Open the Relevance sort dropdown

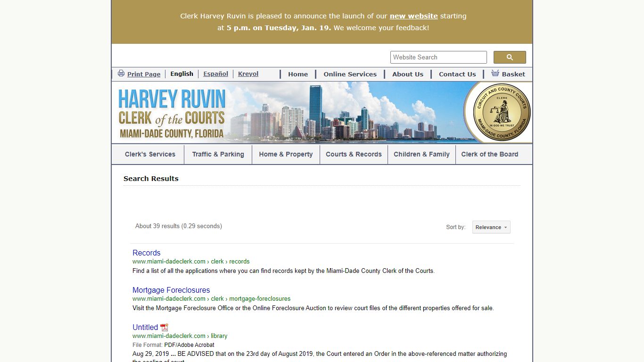tap(491, 227)
